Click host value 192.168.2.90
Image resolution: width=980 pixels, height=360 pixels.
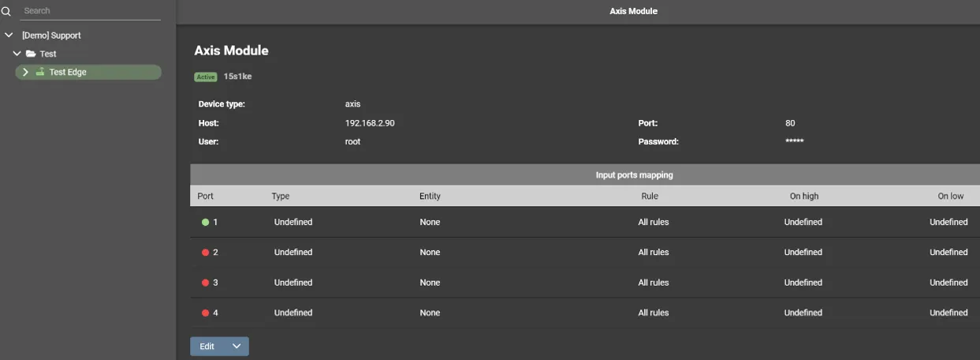370,123
